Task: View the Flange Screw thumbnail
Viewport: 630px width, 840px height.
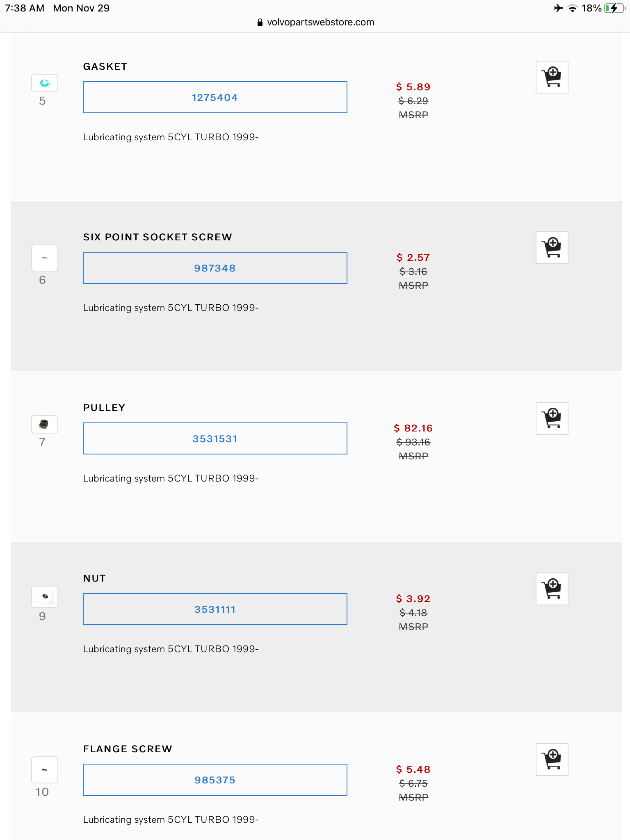Action: point(45,770)
